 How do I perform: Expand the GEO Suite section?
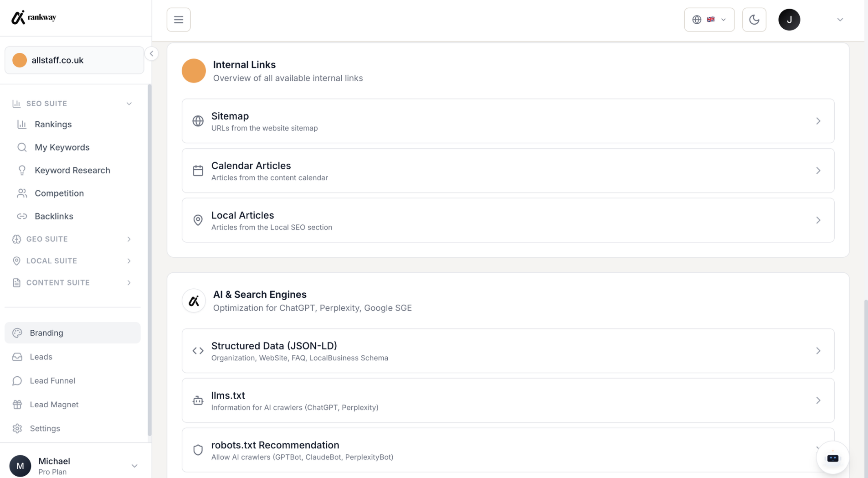coord(72,239)
